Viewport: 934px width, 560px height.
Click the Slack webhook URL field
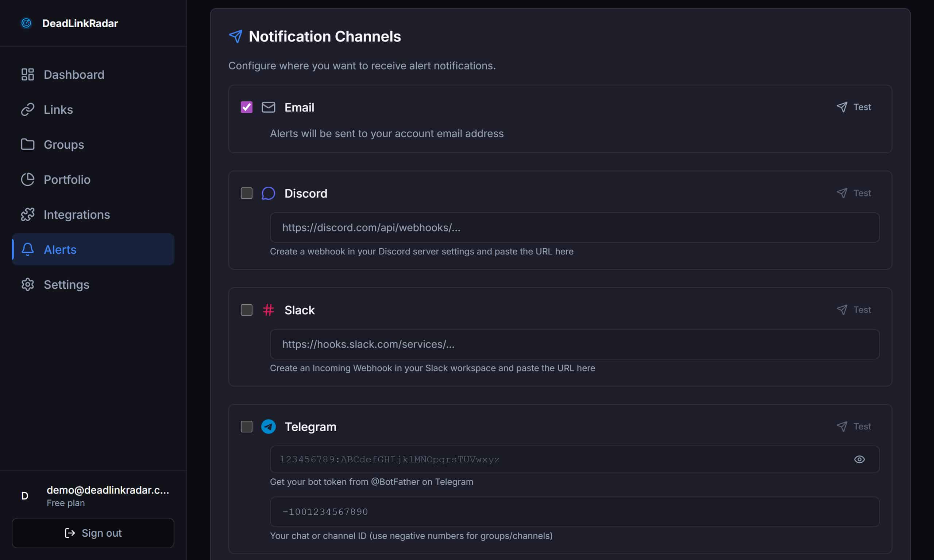[x=574, y=344]
